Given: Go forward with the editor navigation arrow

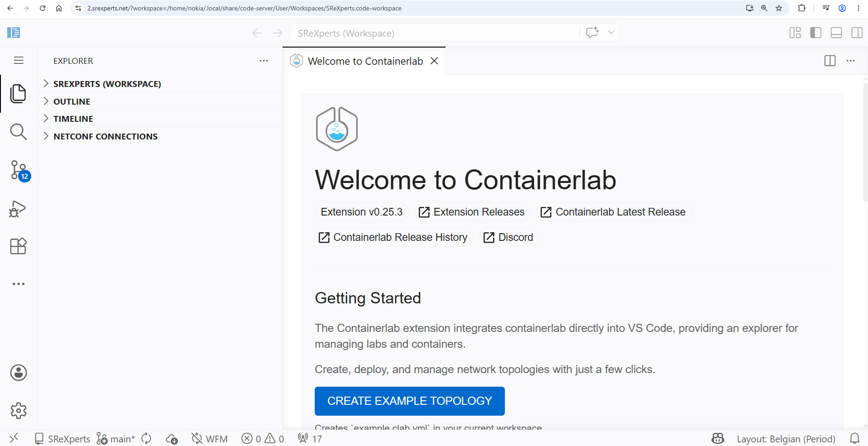Looking at the screenshot, I should point(278,33).
